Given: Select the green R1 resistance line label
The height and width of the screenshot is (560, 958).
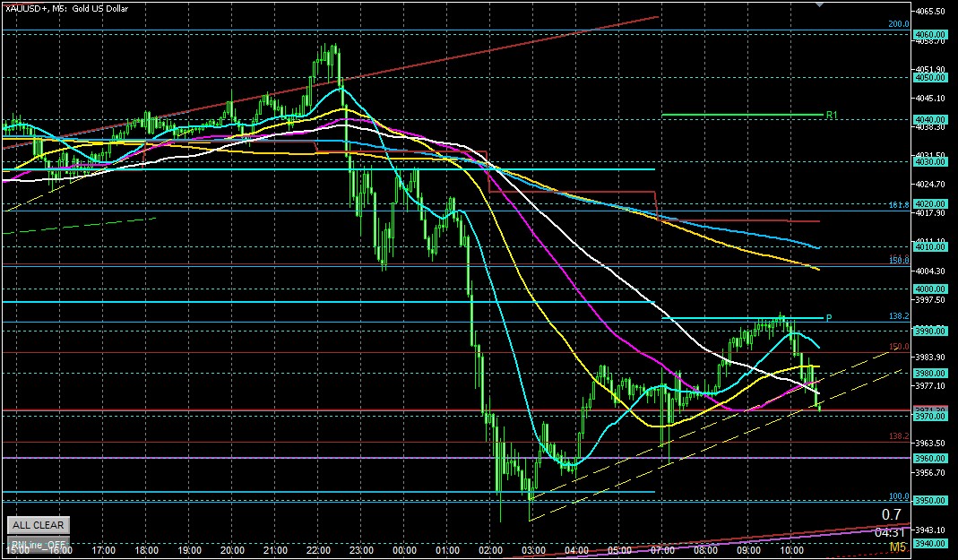Looking at the screenshot, I should (832, 115).
